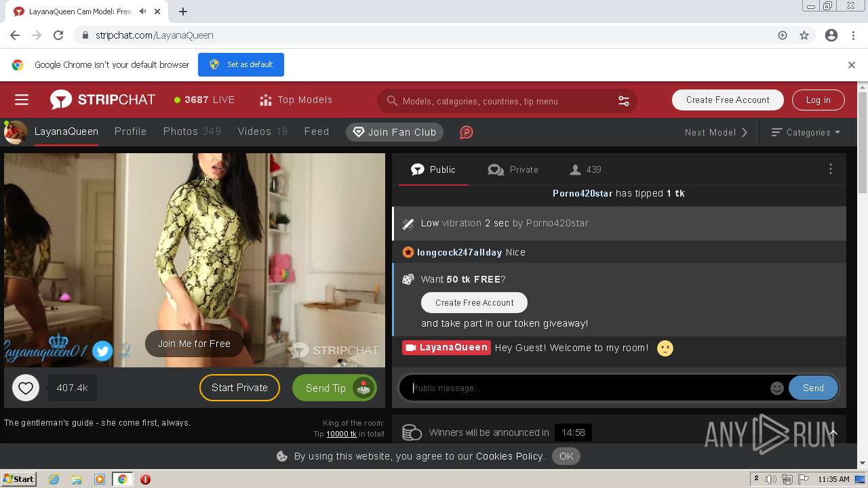The image size is (868, 488).
Task: Accept cookies with OK button
Action: [x=566, y=456]
